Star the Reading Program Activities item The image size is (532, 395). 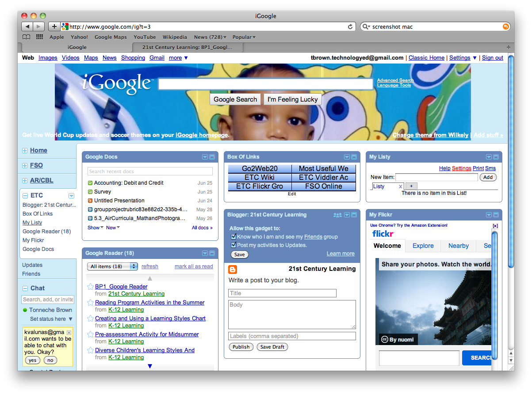pyautogui.click(x=91, y=303)
